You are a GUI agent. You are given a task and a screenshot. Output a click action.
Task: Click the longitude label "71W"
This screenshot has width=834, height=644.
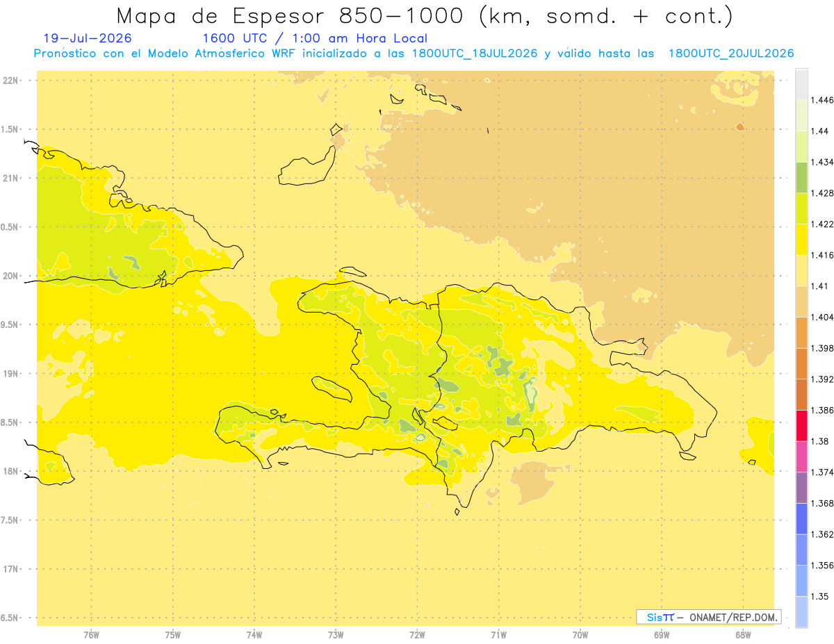(498, 636)
